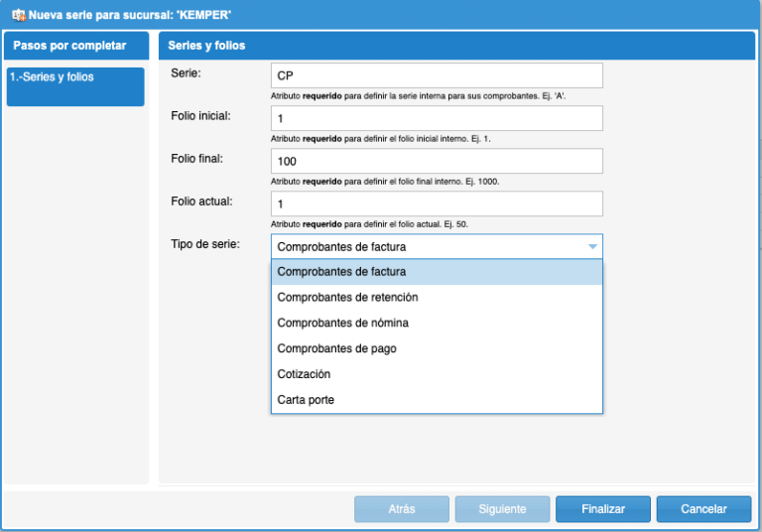
Task: Click the Folio final field showing 100
Action: click(437, 161)
